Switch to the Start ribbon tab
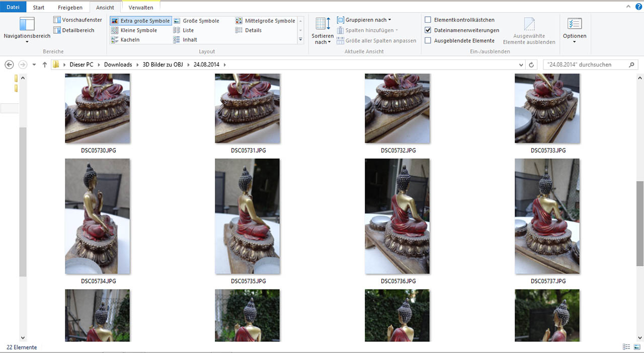Viewport: 644px width, 353px height. (38, 8)
